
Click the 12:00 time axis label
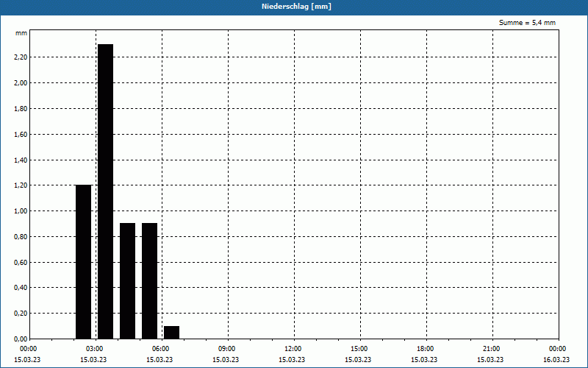point(293,349)
